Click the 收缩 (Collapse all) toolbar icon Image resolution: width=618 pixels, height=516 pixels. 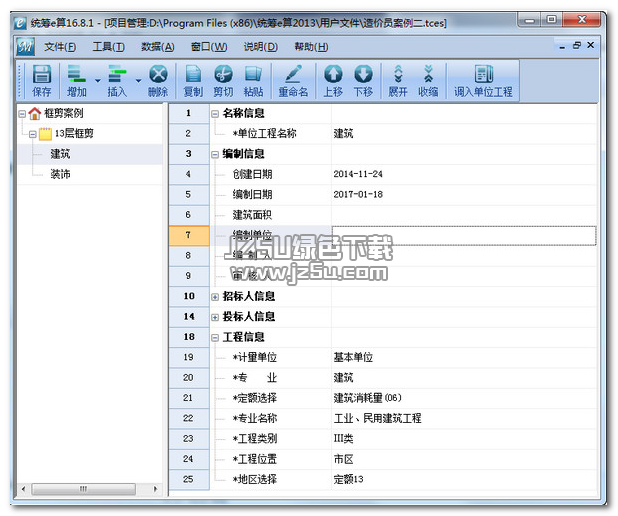click(428, 80)
